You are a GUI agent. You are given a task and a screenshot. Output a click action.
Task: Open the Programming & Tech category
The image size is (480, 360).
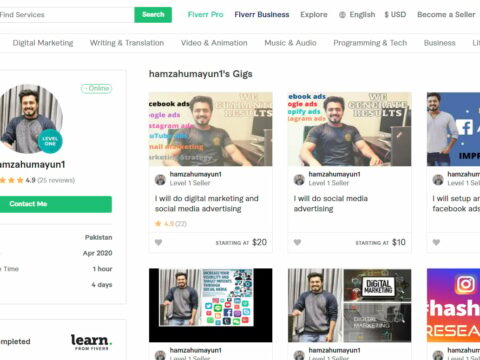(x=370, y=43)
